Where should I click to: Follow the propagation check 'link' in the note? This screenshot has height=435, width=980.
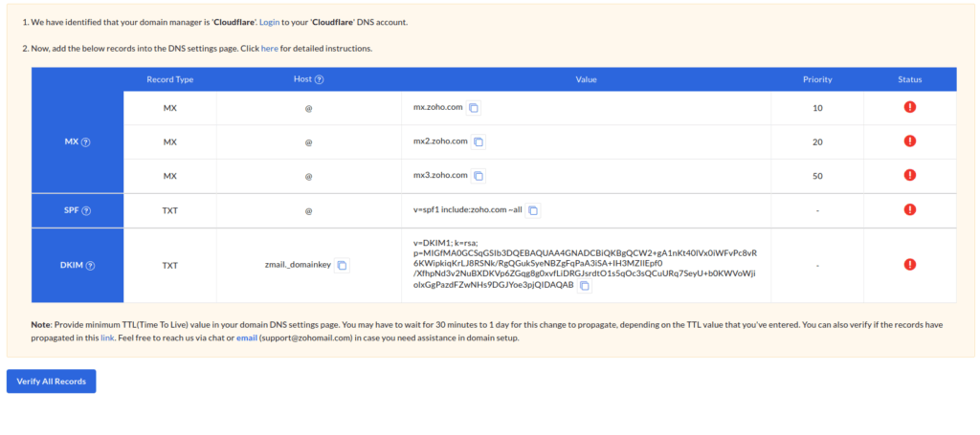pyautogui.click(x=107, y=337)
